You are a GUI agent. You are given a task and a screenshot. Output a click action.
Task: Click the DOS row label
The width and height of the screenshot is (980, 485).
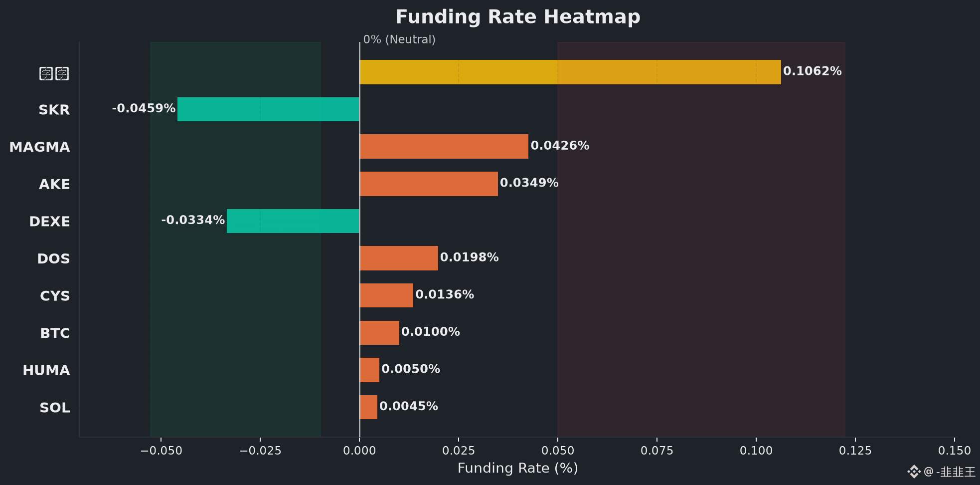coord(54,259)
